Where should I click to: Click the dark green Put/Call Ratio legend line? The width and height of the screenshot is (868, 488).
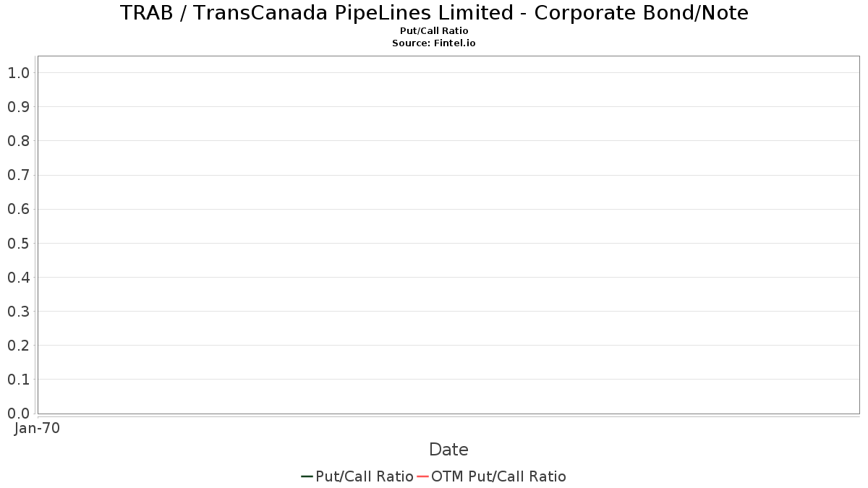(x=307, y=476)
